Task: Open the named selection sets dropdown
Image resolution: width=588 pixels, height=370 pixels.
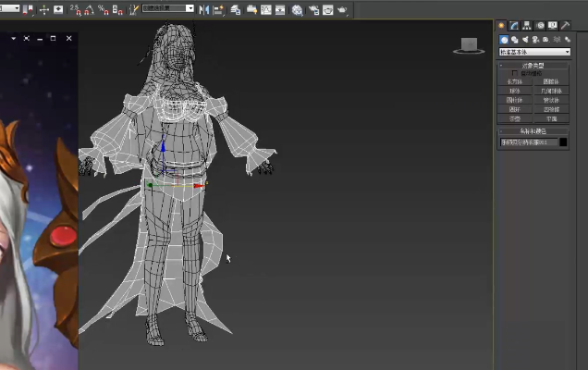Action: coord(168,8)
